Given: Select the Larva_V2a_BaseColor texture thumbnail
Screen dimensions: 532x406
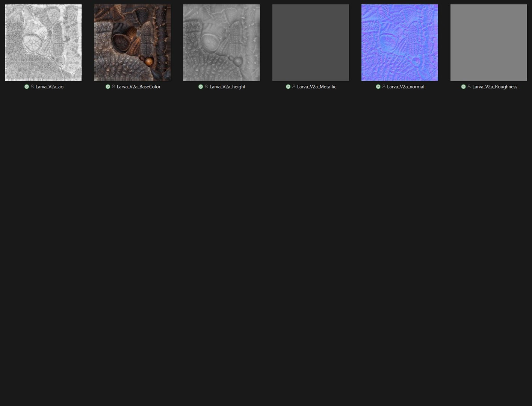Looking at the screenshot, I should coord(132,42).
